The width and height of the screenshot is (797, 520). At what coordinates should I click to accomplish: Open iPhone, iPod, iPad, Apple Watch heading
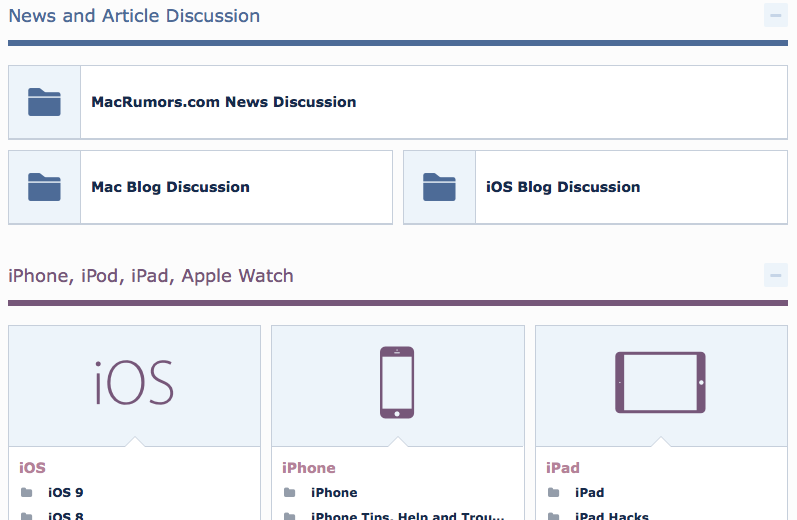[151, 276]
